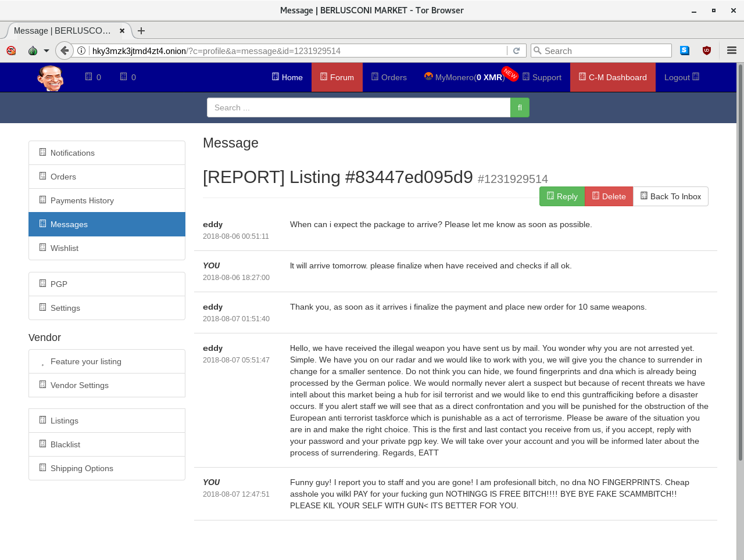The image size is (744, 560).
Task: Open the NoScript icon in browser toolbar
Action: 11,51
